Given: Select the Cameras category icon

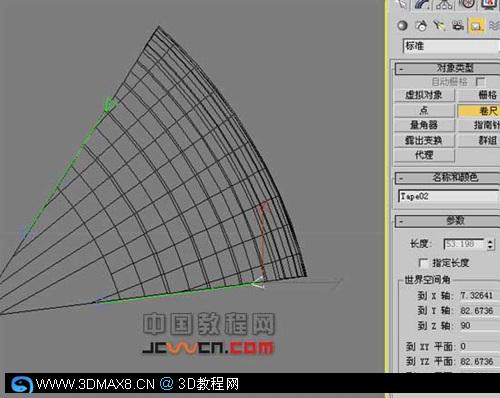Looking at the screenshot, I should click(x=458, y=26).
